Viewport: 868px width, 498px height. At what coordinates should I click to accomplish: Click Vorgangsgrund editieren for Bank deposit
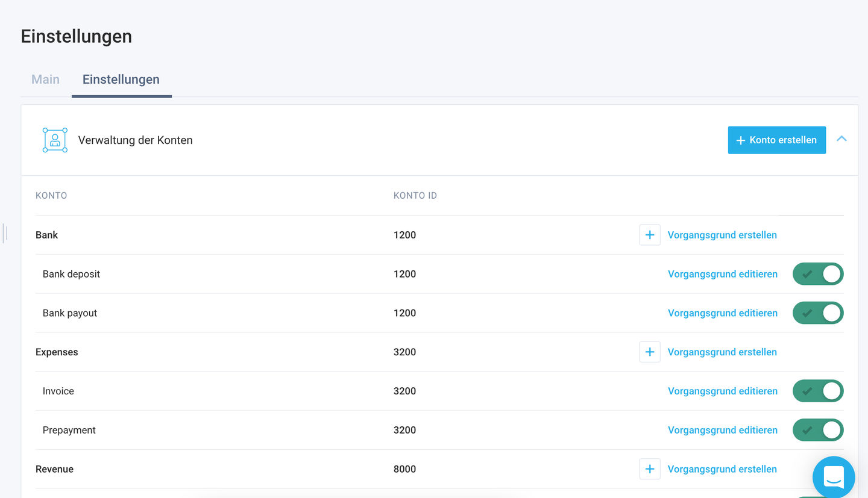click(x=723, y=274)
